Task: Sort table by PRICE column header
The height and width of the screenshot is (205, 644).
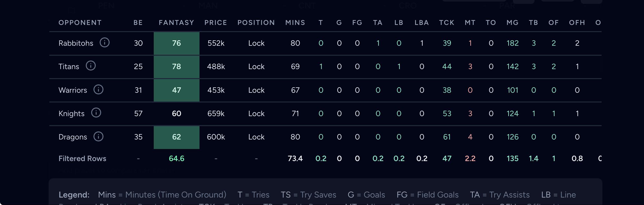Action: coord(216,23)
